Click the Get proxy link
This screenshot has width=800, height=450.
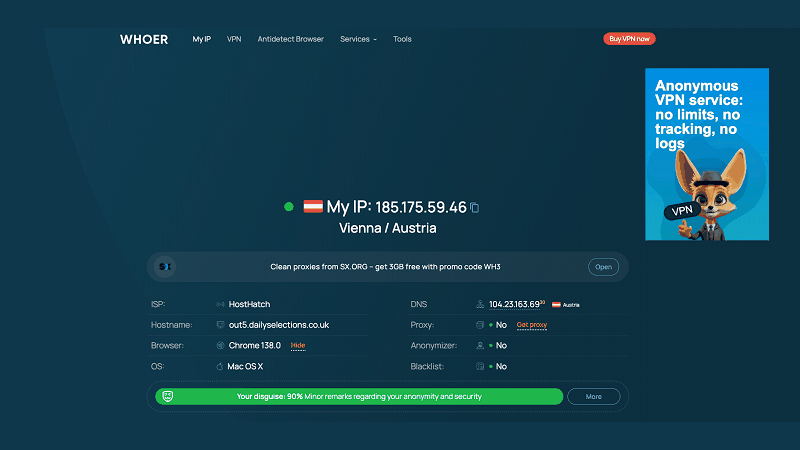click(x=532, y=325)
